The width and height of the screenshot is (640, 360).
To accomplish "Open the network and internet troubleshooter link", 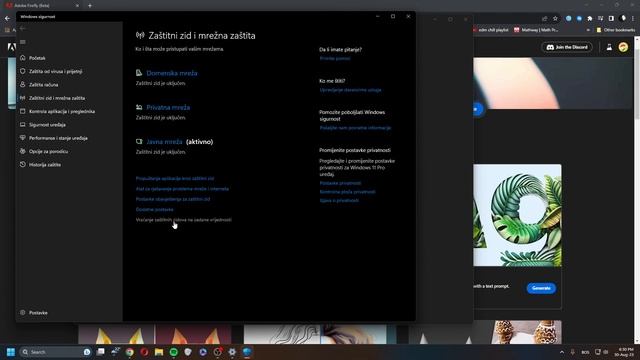I will (x=182, y=189).
